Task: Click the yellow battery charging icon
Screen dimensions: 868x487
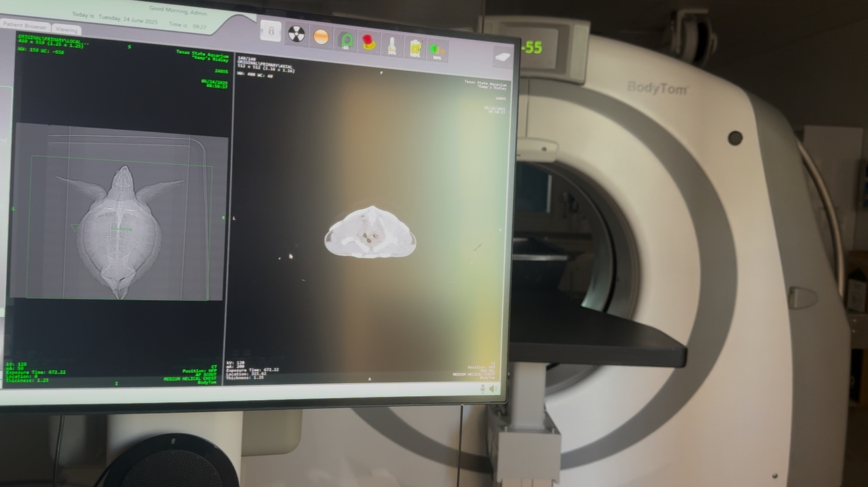Action: (416, 48)
